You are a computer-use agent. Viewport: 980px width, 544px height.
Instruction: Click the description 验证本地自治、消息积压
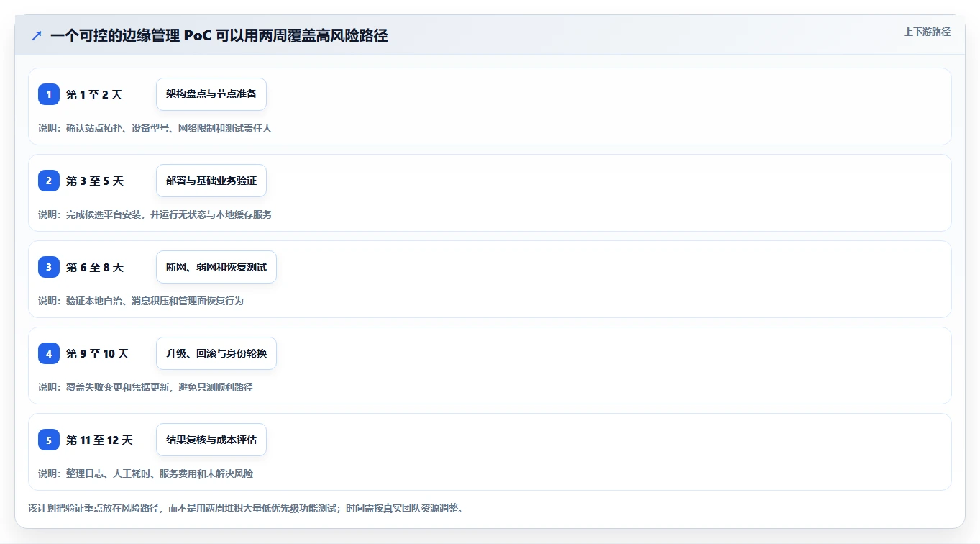[x=141, y=301]
